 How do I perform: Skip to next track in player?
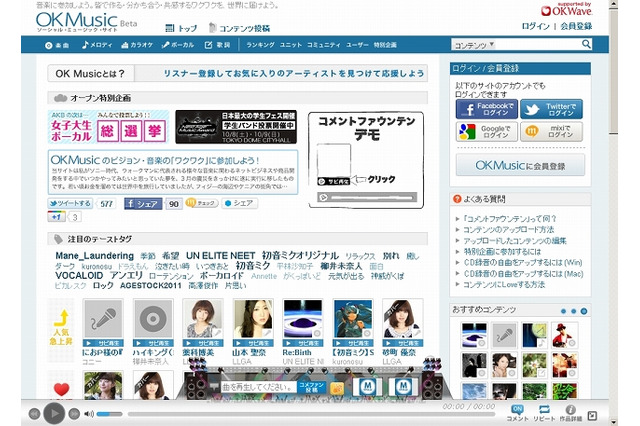point(74,414)
